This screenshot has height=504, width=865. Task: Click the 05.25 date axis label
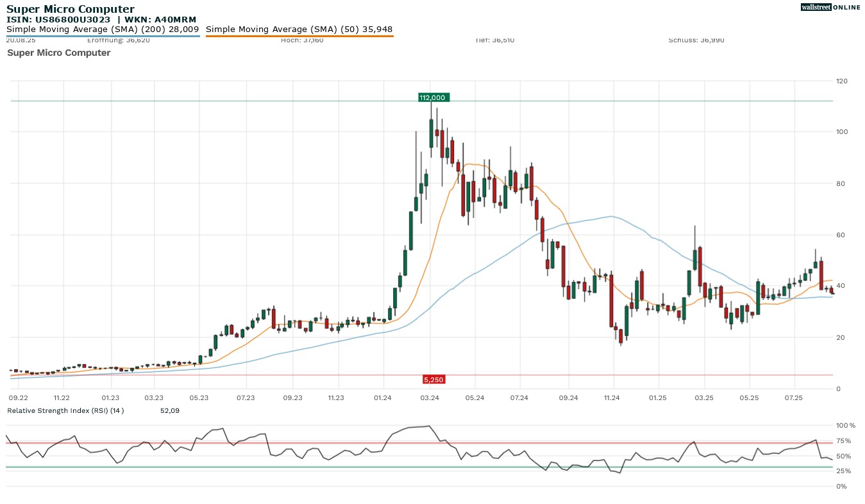(x=749, y=398)
